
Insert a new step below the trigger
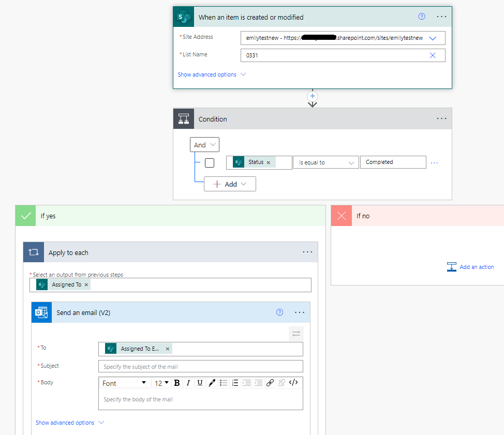[313, 96]
